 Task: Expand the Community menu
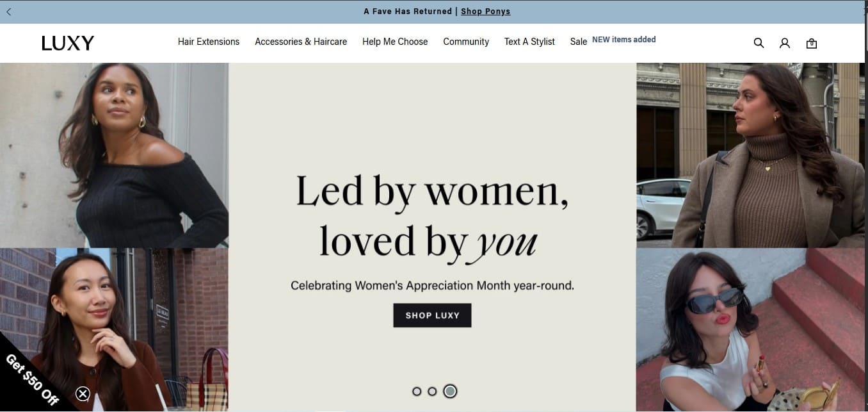[x=466, y=42]
